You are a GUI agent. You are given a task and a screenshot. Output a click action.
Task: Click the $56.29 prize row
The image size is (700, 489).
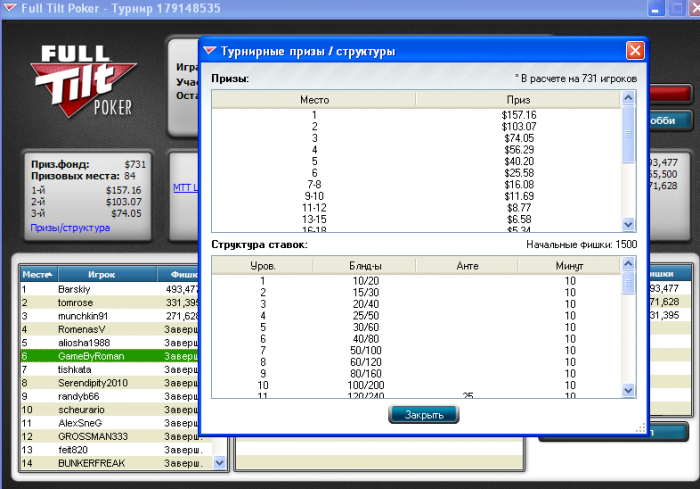[x=417, y=150]
